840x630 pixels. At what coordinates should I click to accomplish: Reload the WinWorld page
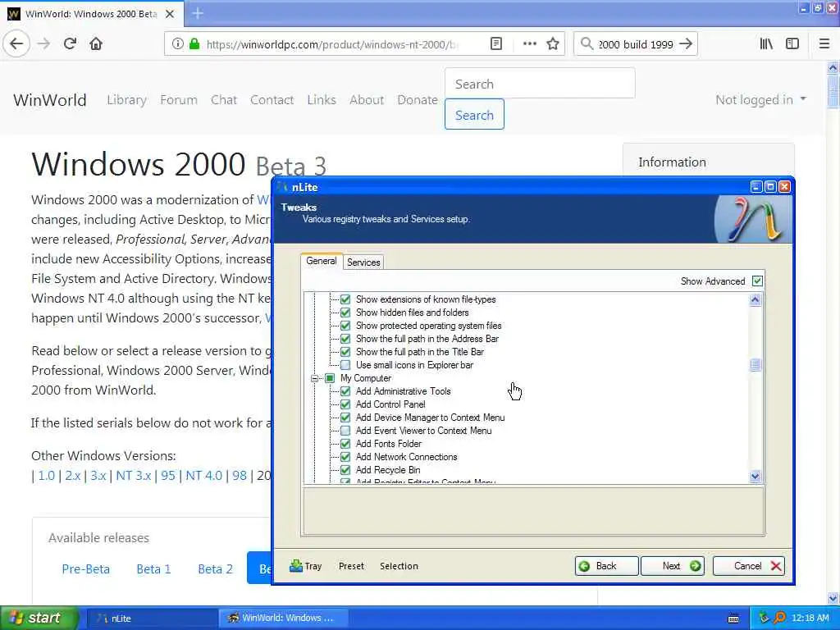70,44
